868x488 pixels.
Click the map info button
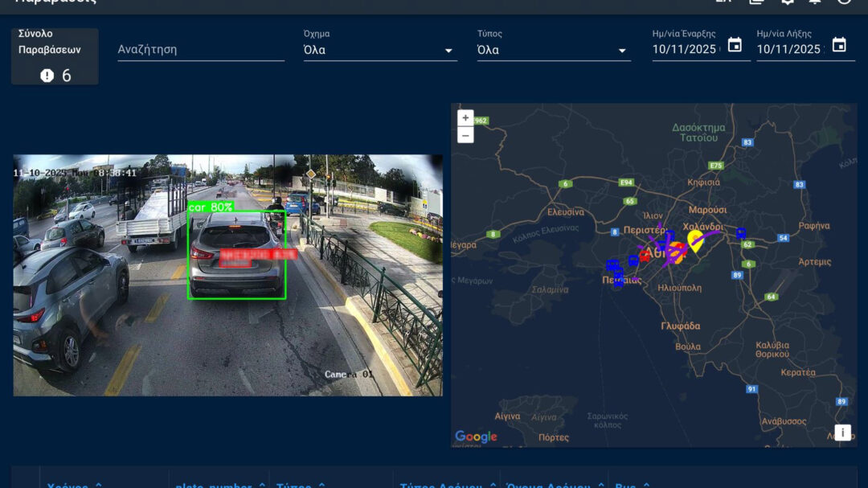[841, 433]
